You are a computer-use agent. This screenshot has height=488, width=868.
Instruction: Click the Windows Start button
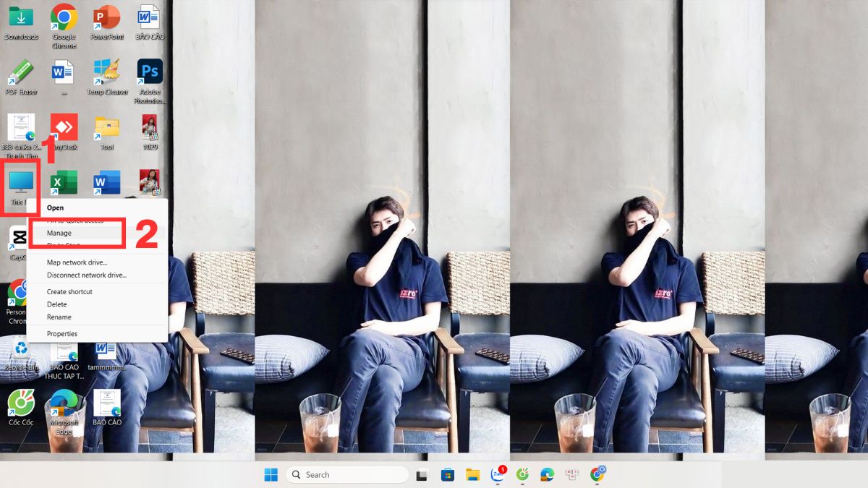[271, 475]
